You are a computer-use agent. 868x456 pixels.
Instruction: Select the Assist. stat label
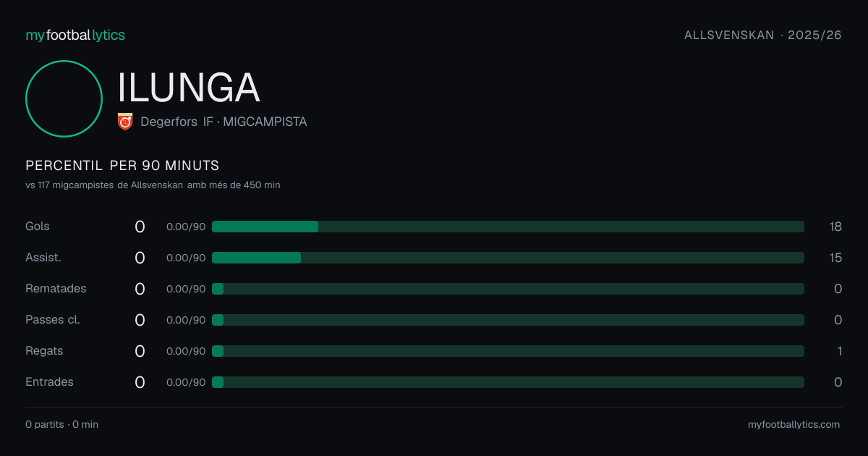click(42, 258)
